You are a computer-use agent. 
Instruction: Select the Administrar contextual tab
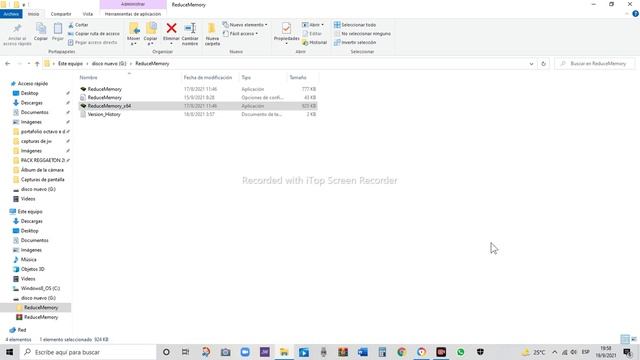click(x=133, y=4)
